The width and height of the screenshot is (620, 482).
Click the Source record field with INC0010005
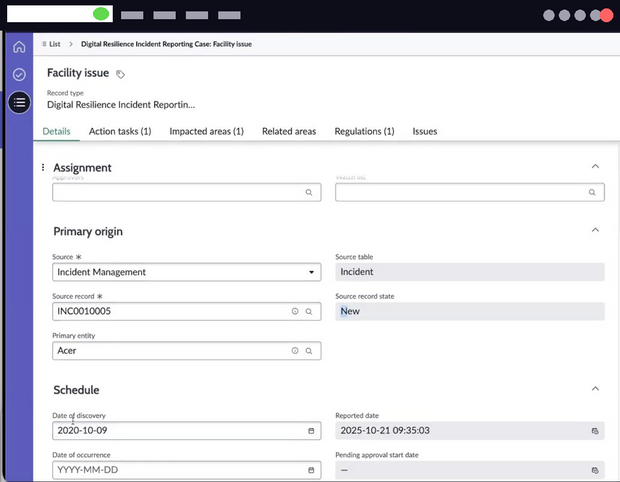(187, 311)
